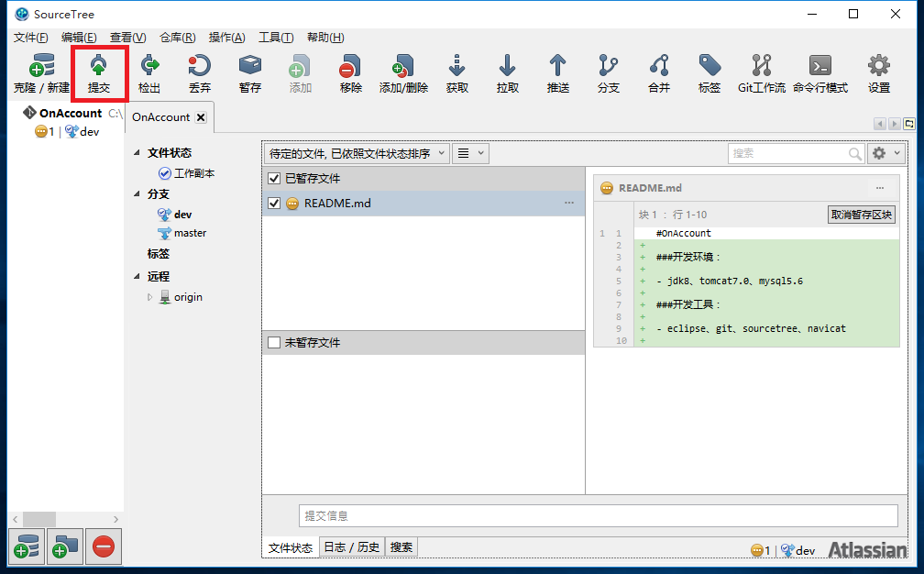
Task: Click the Add/Remove (添加/删除) toolbar icon
Action: point(403,73)
